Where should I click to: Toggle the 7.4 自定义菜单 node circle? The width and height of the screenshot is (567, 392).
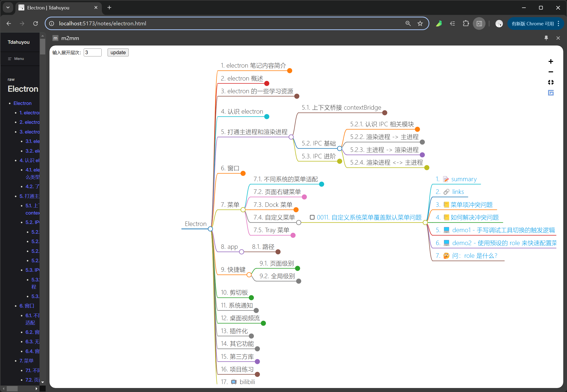(299, 222)
